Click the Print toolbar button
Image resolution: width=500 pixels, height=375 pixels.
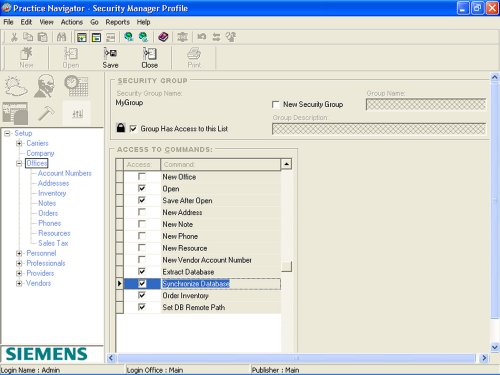(194, 58)
